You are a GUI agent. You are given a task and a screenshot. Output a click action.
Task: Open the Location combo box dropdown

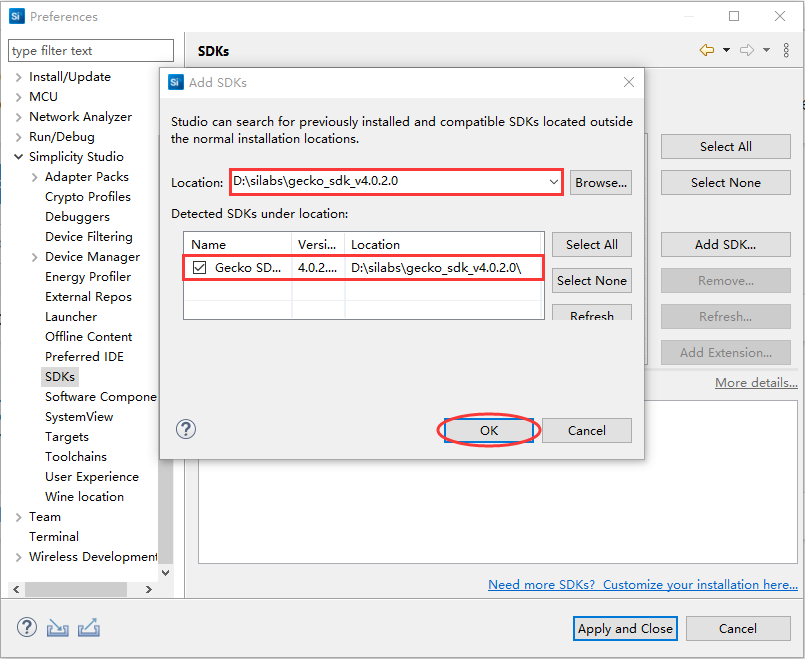pos(553,182)
